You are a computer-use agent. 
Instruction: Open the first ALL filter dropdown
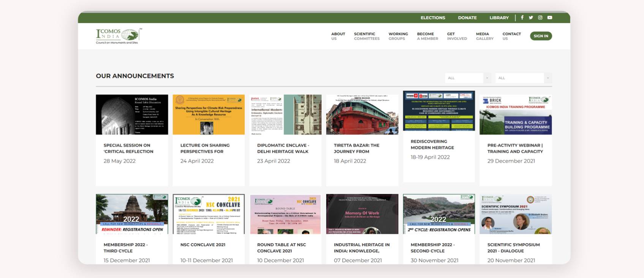(x=468, y=78)
